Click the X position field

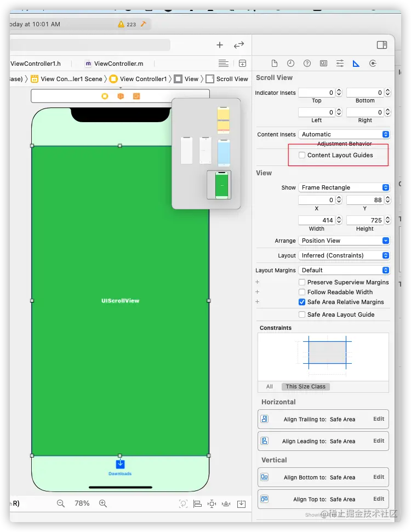(x=317, y=200)
